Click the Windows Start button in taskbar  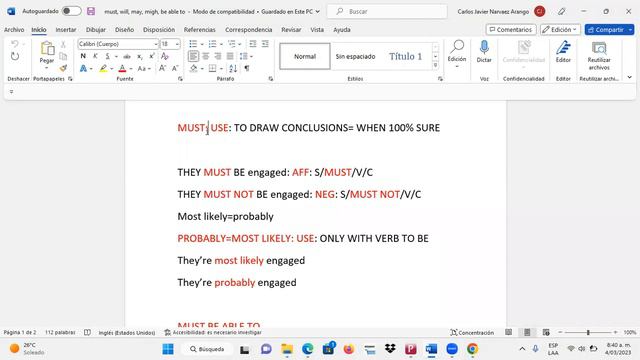(x=168, y=349)
